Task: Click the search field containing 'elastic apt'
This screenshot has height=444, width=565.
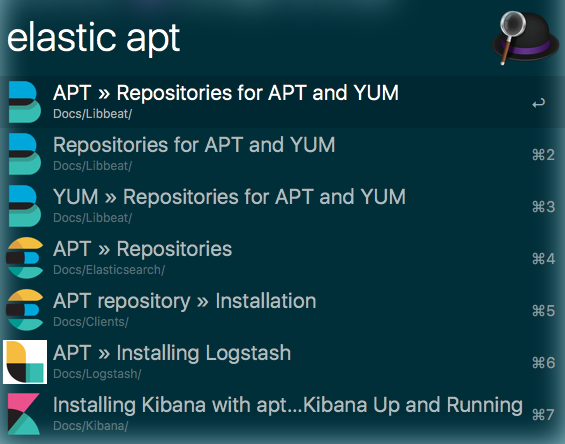Action: 245,38
